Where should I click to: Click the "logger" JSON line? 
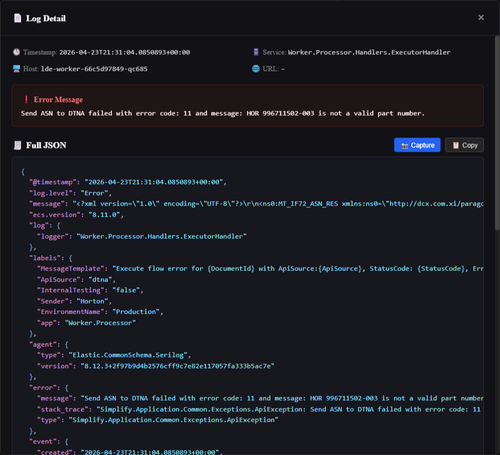click(x=142, y=236)
